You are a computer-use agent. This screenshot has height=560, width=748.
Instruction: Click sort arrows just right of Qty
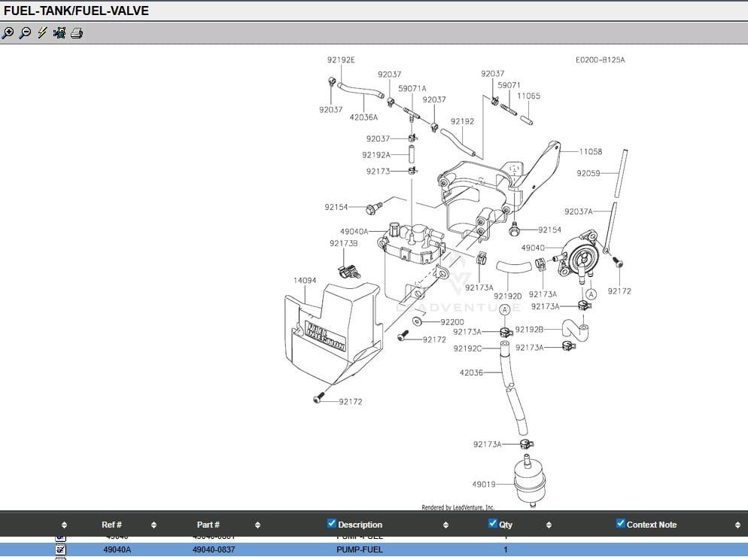click(549, 525)
